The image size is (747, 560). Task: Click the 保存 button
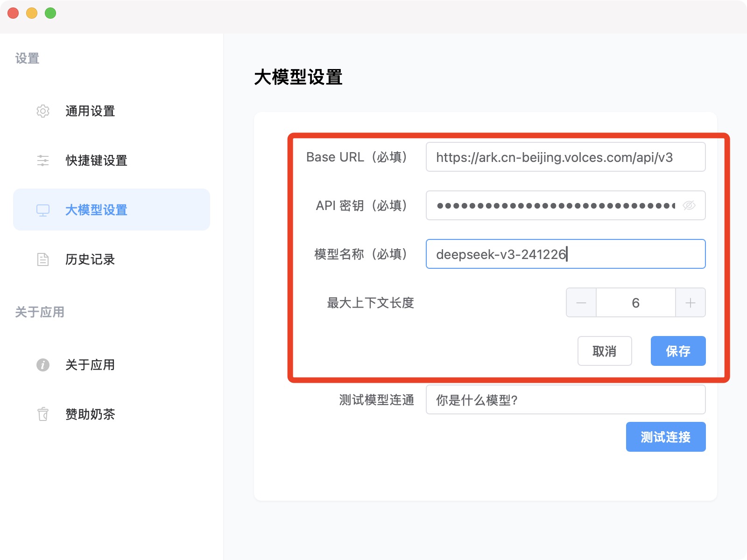pos(678,351)
